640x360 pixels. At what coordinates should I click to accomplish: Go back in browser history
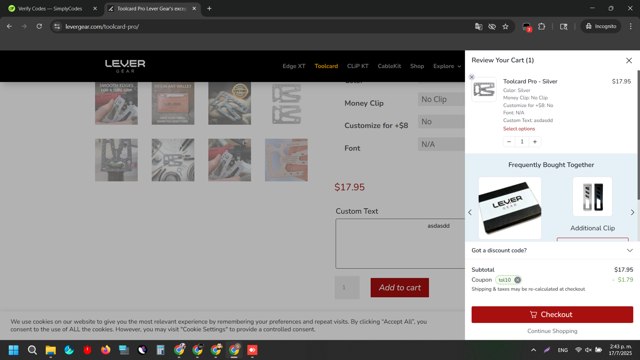9,27
